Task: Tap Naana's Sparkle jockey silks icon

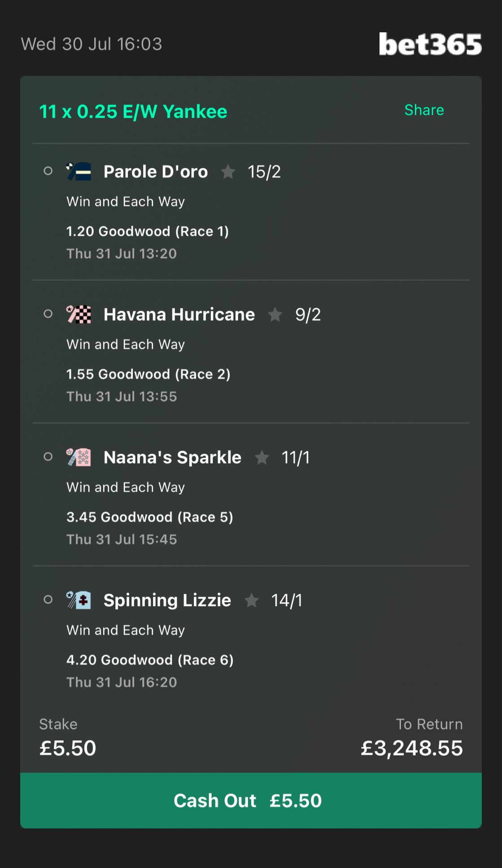Action: coord(79,457)
